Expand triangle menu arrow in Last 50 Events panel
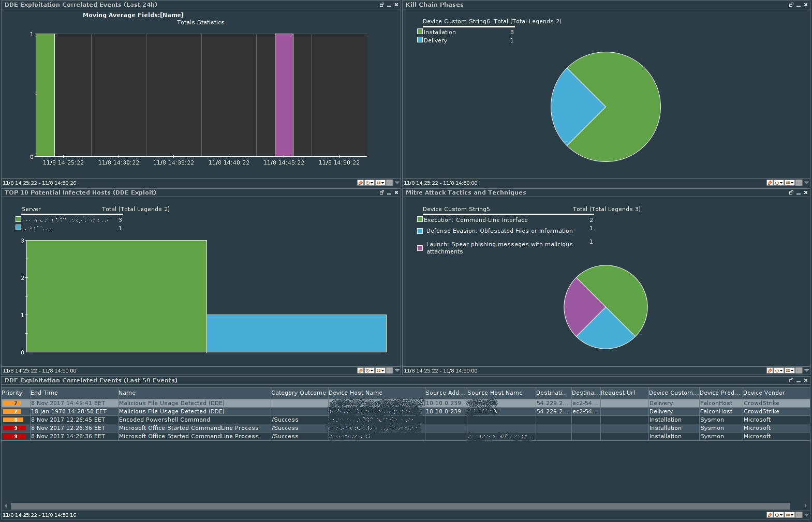 tap(806, 515)
